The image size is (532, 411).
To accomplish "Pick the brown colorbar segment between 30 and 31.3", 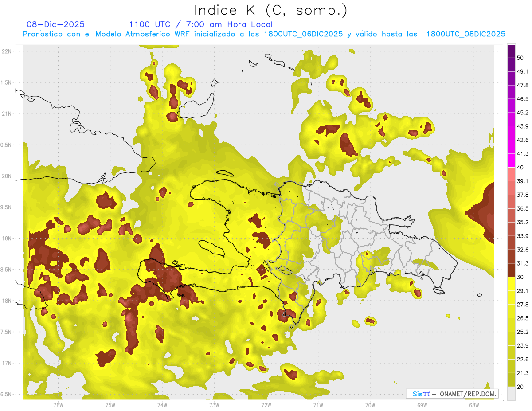I will pos(511,270).
